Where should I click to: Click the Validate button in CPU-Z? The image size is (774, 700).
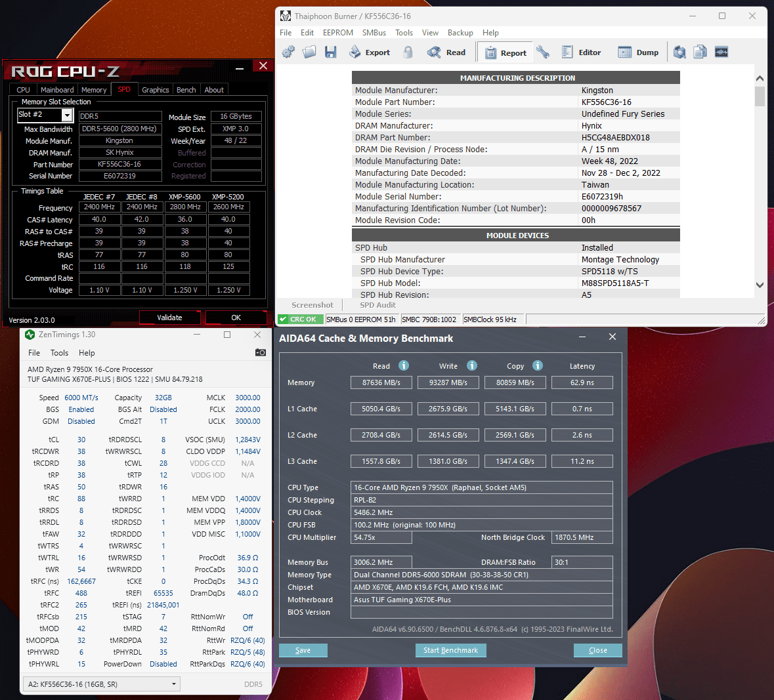point(169,318)
